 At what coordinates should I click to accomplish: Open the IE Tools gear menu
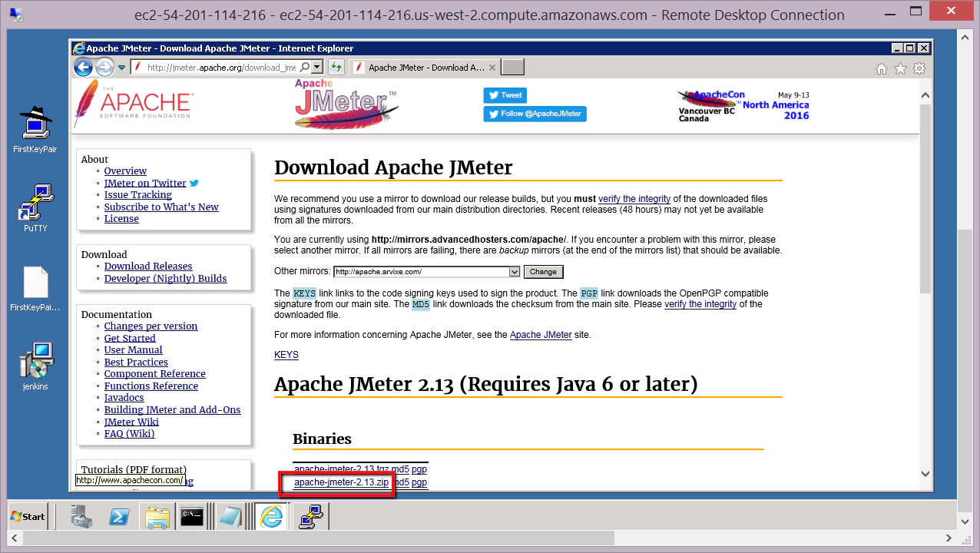(919, 68)
